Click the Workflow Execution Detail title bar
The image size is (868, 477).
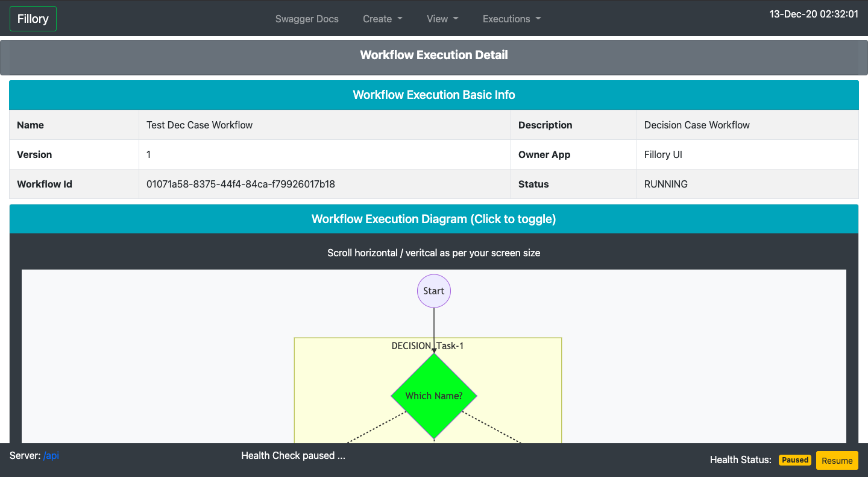[433, 55]
